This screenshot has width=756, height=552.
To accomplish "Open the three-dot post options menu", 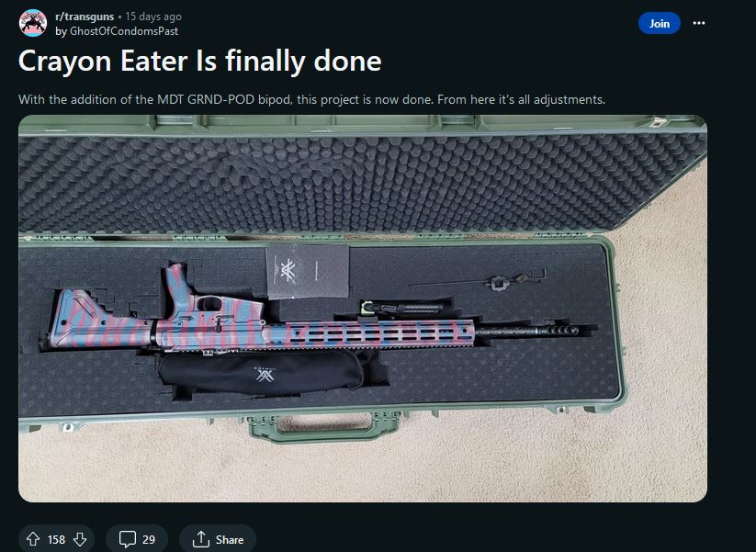I will click(699, 23).
